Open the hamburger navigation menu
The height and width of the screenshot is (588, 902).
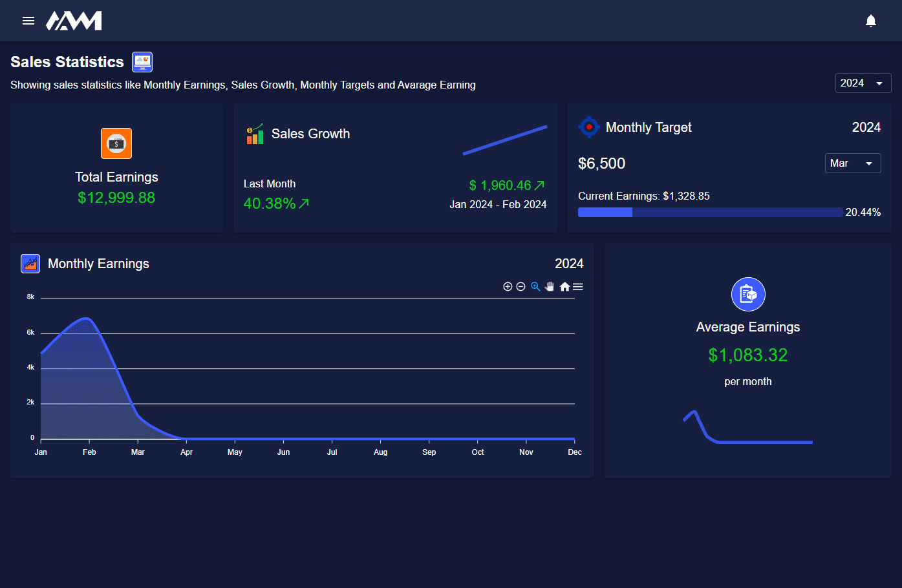point(28,21)
